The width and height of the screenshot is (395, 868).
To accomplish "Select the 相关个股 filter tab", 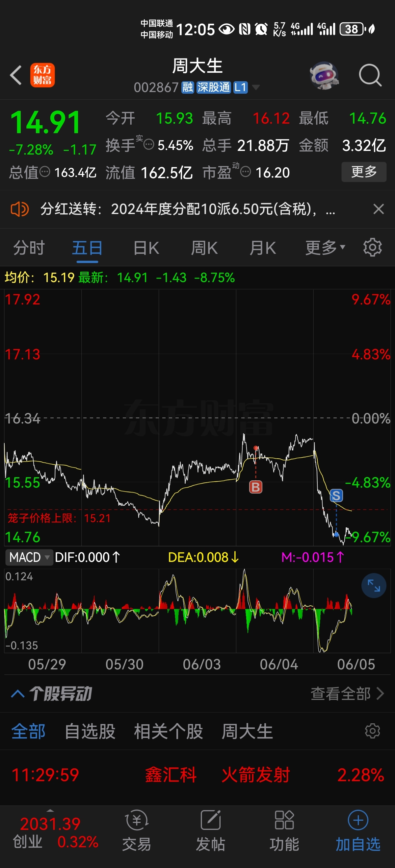I will pyautogui.click(x=168, y=731).
